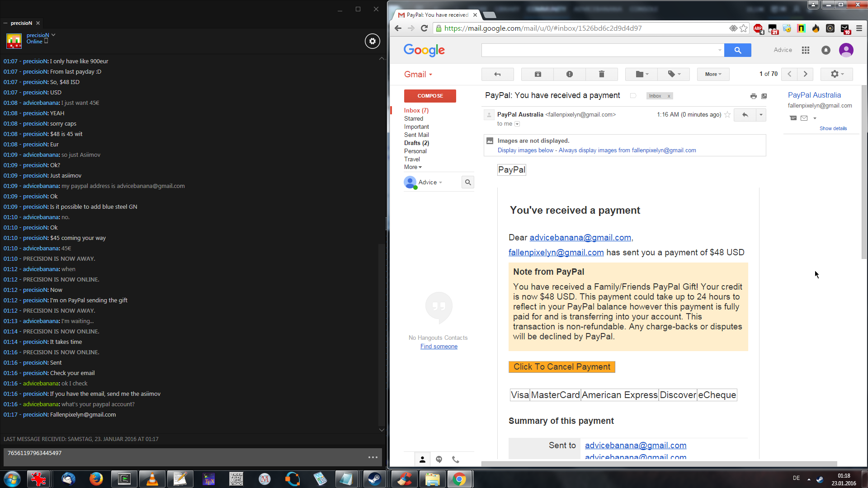Click Display images below link
Screen dimensions: 868x488
(x=525, y=150)
